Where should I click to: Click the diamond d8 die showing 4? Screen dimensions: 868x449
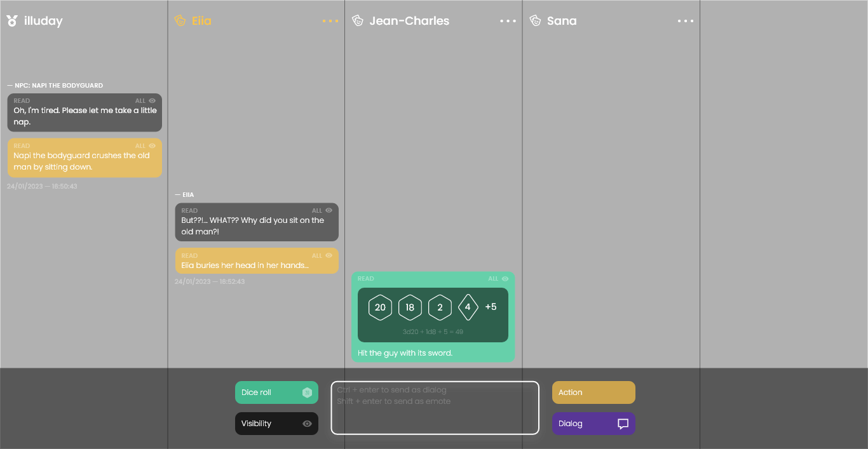point(468,307)
